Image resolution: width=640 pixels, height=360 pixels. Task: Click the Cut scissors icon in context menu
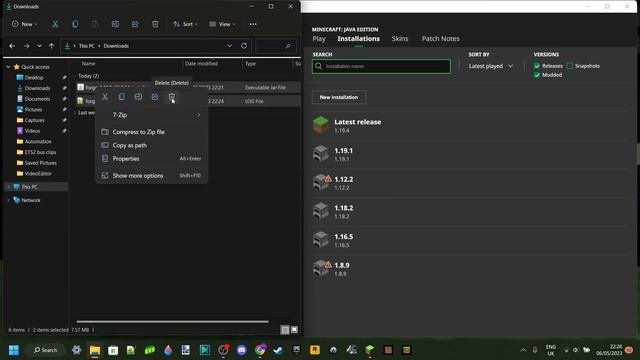[105, 97]
